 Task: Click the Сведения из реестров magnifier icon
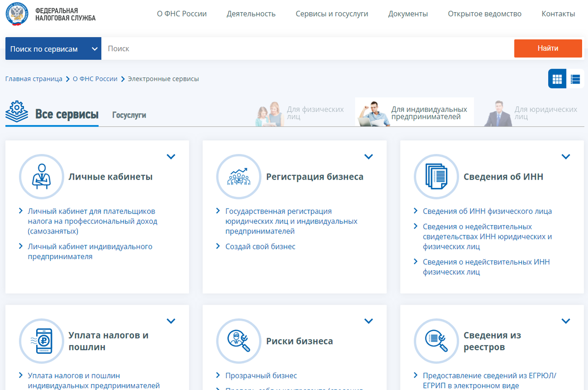tap(436, 341)
